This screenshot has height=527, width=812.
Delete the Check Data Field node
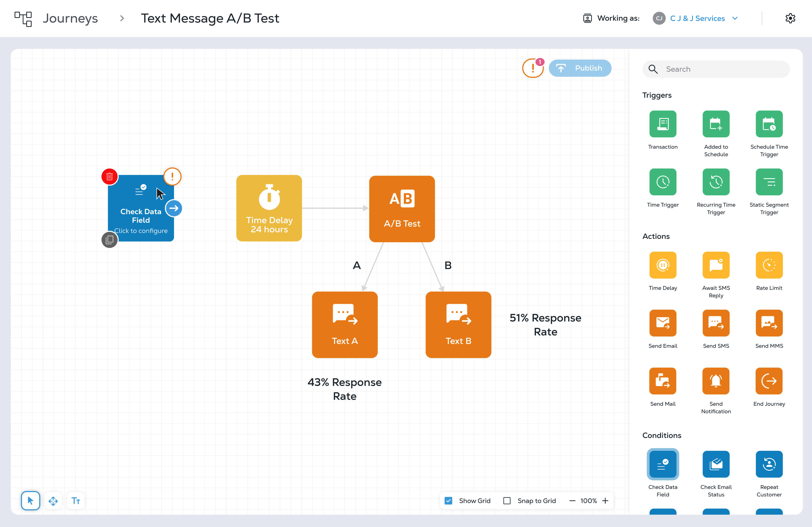[x=110, y=177]
